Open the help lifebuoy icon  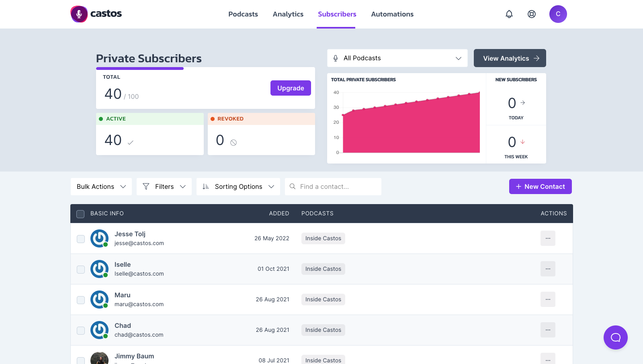[x=532, y=14]
